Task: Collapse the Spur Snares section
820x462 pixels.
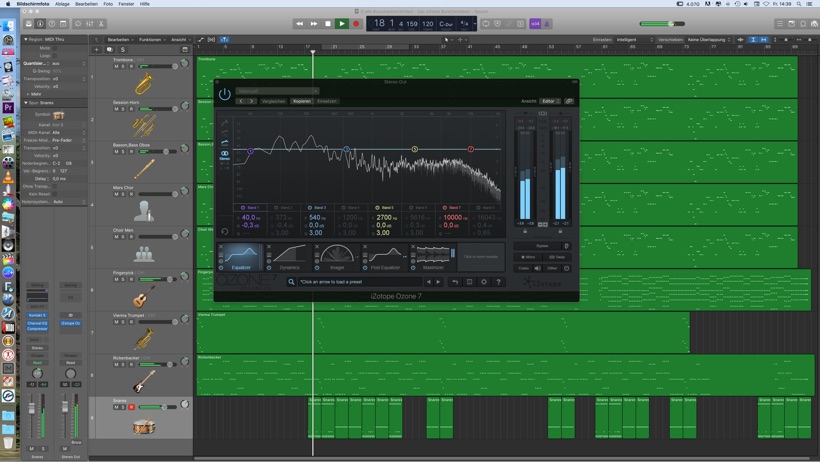Action: pyautogui.click(x=26, y=103)
